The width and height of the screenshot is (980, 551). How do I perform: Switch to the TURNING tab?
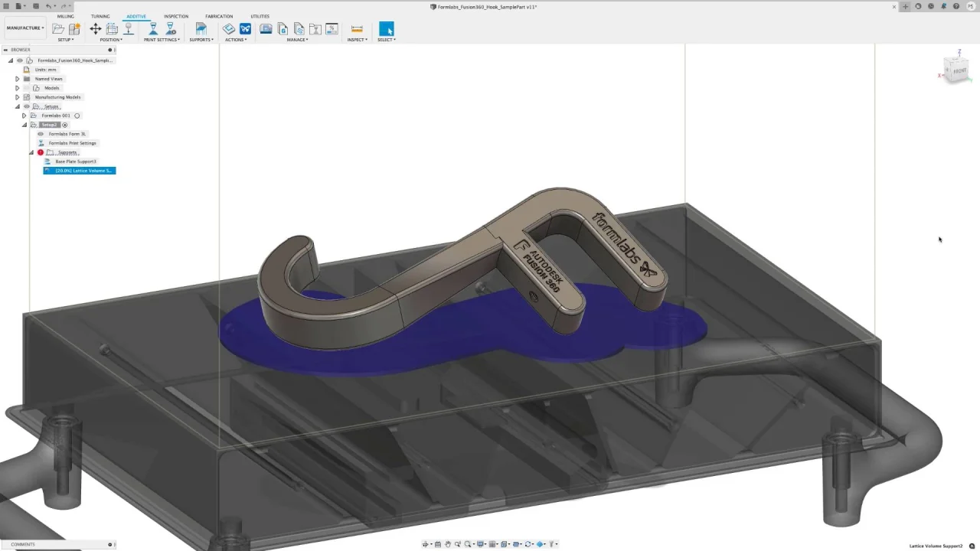[x=100, y=16]
